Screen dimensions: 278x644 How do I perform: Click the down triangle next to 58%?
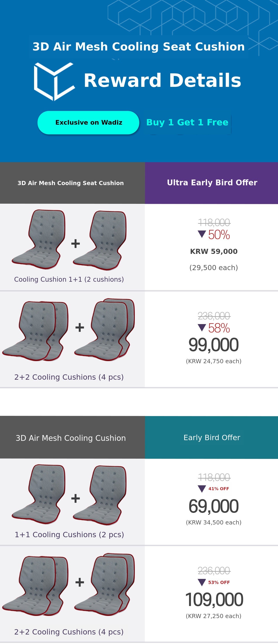point(202,328)
